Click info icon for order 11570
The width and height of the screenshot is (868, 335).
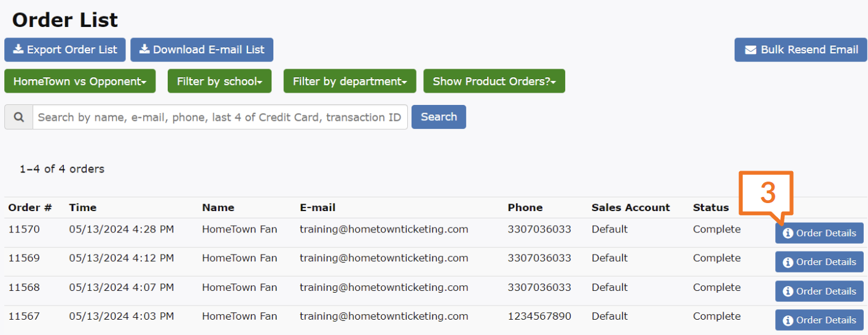click(788, 233)
